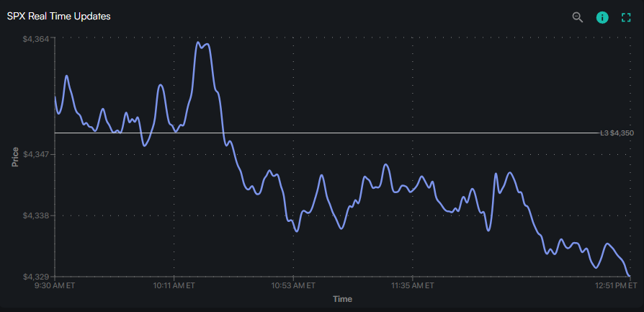This screenshot has height=312, width=644.
Task: Select the 11:35 AM ET time label
Action: coord(412,285)
